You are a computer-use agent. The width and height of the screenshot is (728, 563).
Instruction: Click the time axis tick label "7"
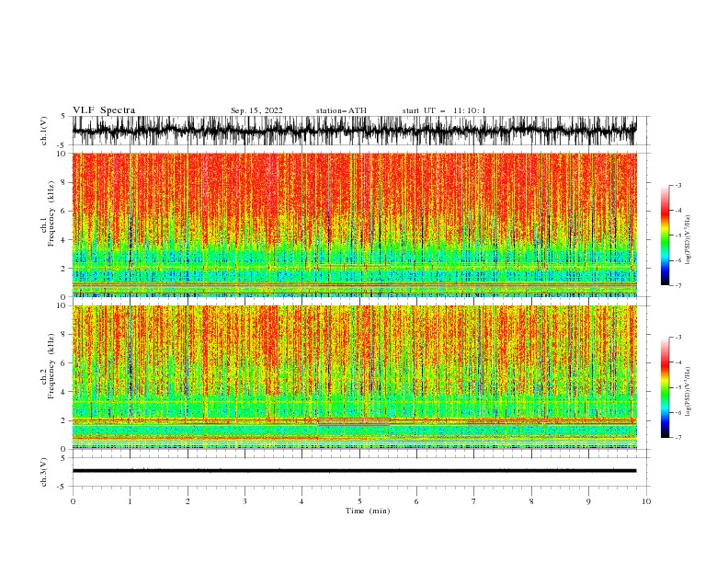point(474,501)
